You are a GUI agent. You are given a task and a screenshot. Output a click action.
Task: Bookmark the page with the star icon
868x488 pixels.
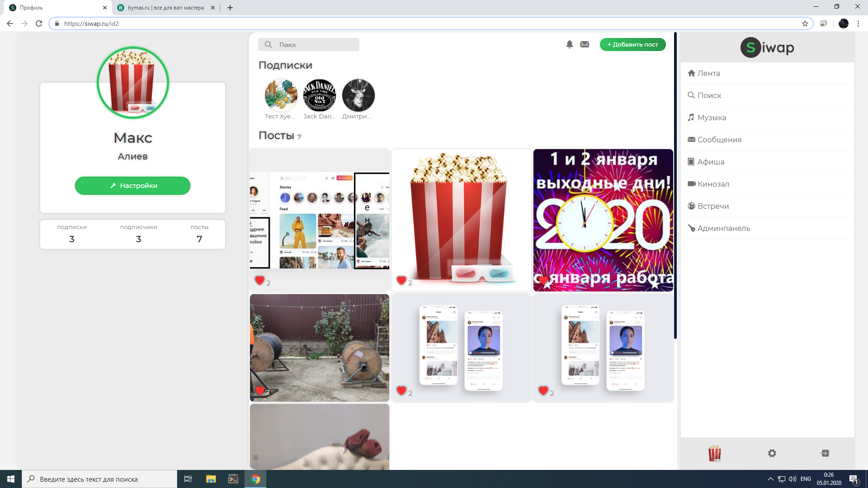coord(805,23)
